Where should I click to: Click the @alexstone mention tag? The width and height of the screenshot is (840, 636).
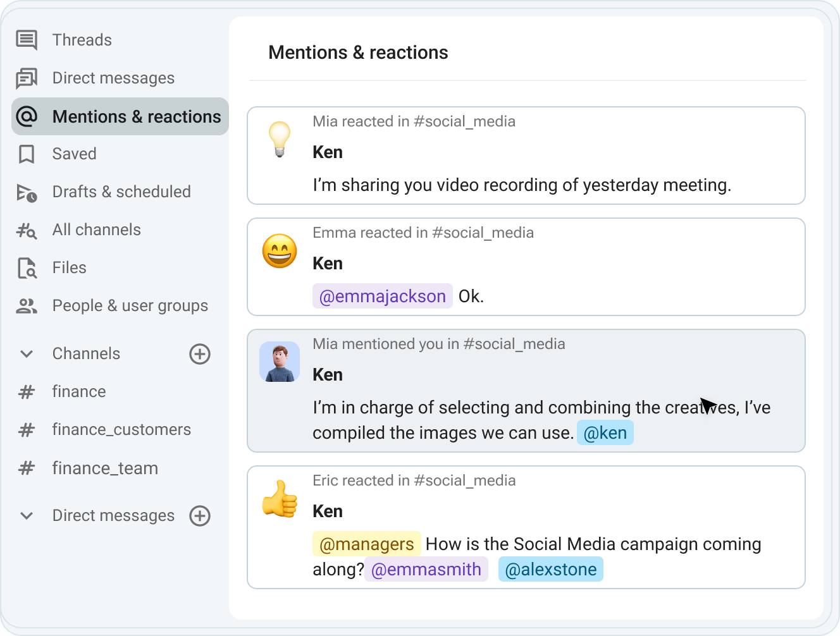[551, 569]
